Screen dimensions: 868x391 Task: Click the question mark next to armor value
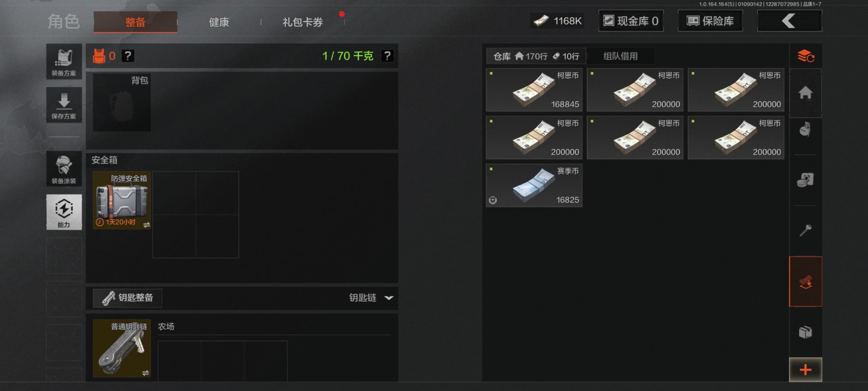click(128, 56)
